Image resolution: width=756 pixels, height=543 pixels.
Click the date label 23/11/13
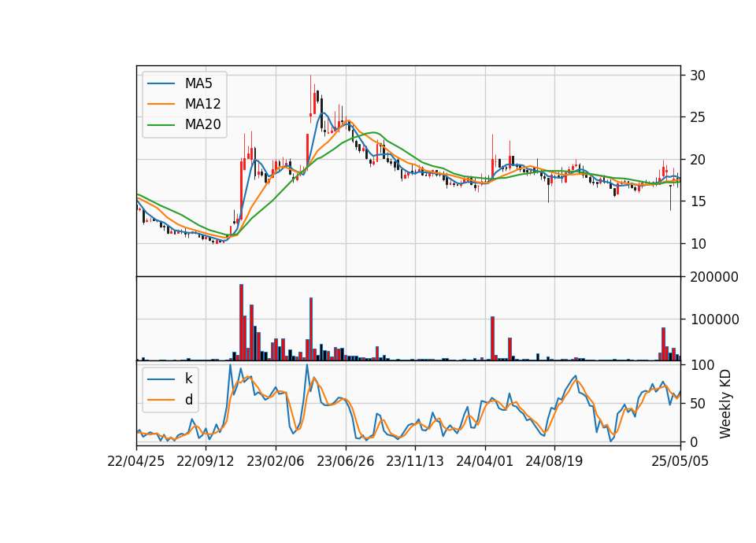(x=415, y=462)
